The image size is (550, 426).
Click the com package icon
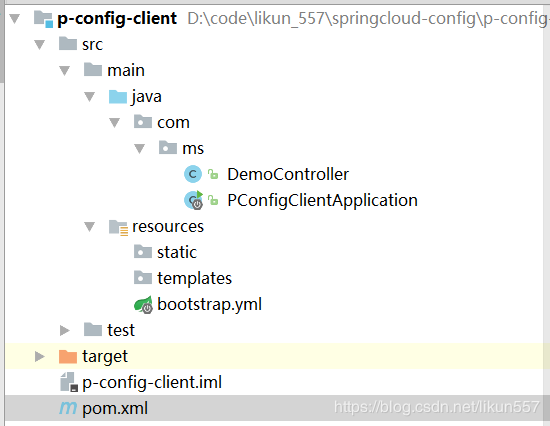tap(143, 122)
